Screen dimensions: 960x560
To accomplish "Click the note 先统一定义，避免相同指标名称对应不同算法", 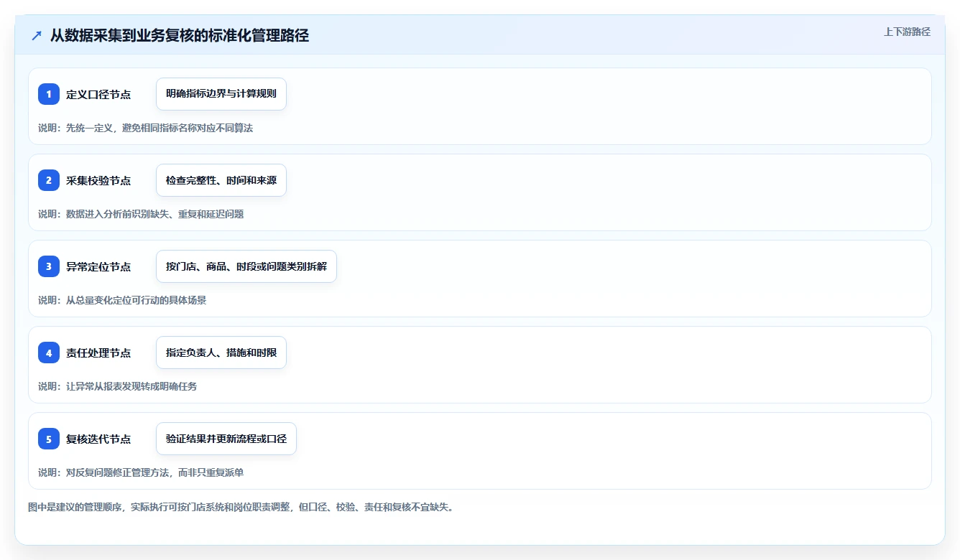I will pyautogui.click(x=160, y=128).
